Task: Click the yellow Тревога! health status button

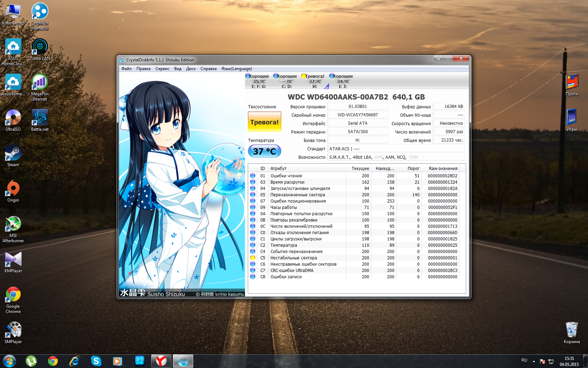Action: click(x=265, y=122)
